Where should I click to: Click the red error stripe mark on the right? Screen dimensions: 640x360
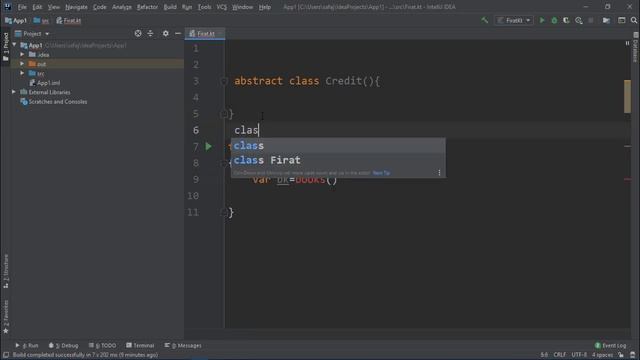(628, 179)
